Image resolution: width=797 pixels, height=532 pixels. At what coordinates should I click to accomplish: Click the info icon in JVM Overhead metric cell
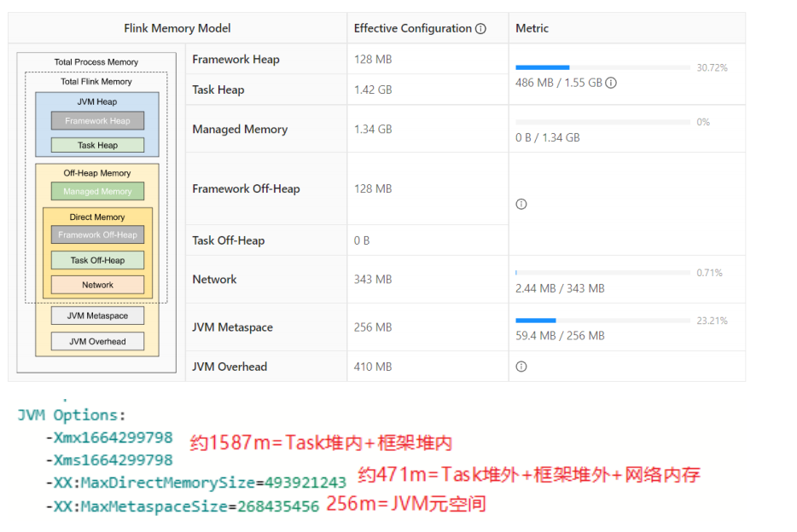click(x=521, y=367)
